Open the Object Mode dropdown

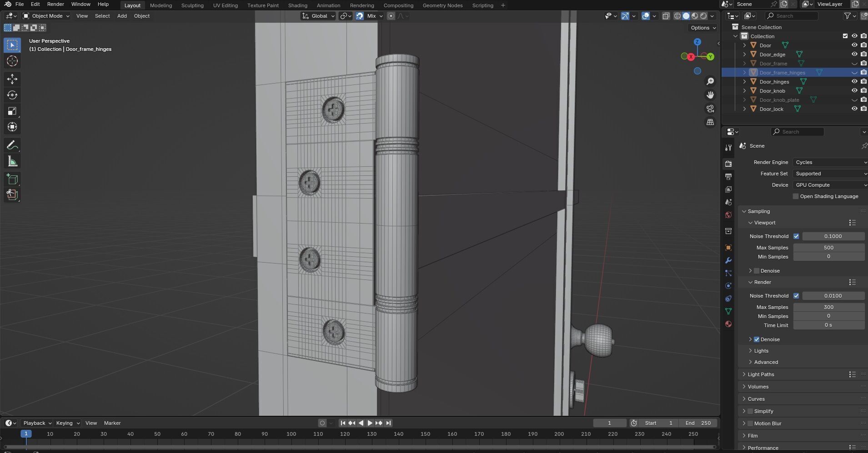tap(46, 16)
